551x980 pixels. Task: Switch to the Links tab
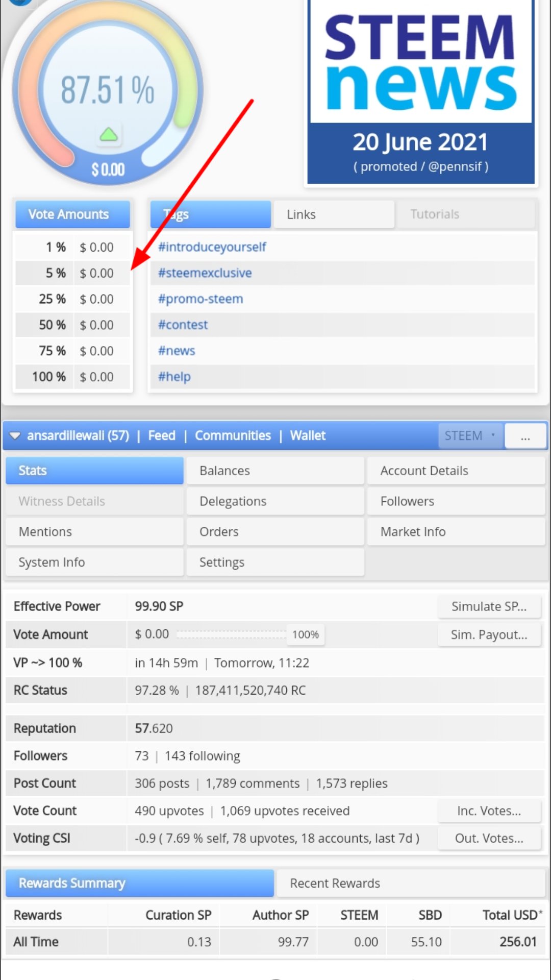tap(334, 214)
